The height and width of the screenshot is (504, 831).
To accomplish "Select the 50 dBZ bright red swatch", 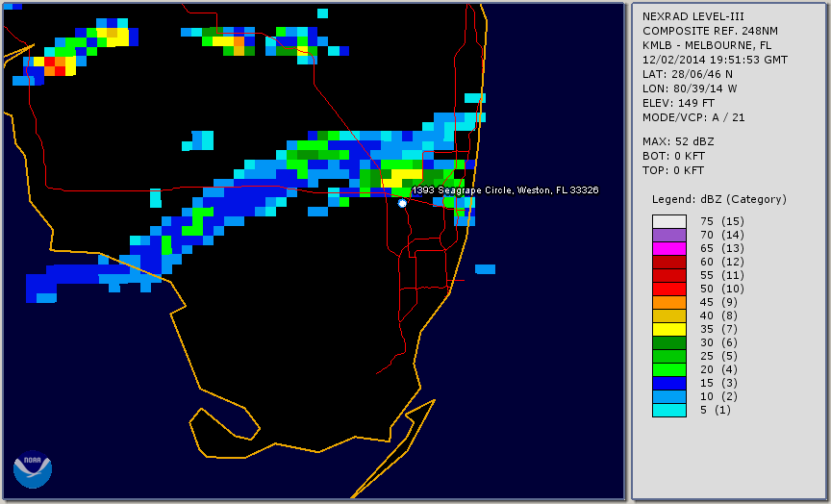I will tap(669, 289).
